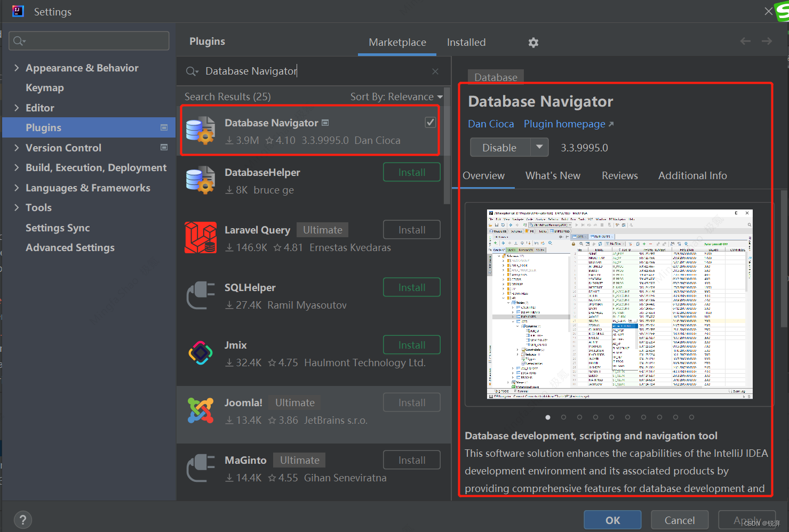Click the Version Control project-level indicator icon

(x=164, y=147)
